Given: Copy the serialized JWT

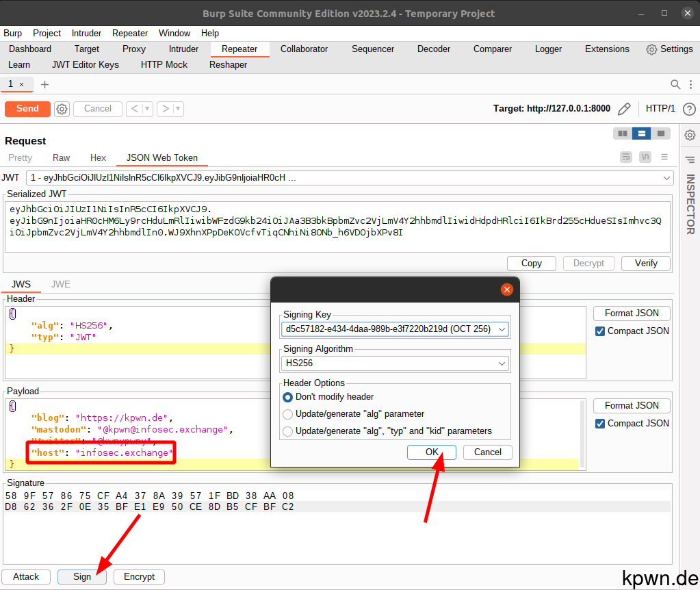Looking at the screenshot, I should 531,263.
